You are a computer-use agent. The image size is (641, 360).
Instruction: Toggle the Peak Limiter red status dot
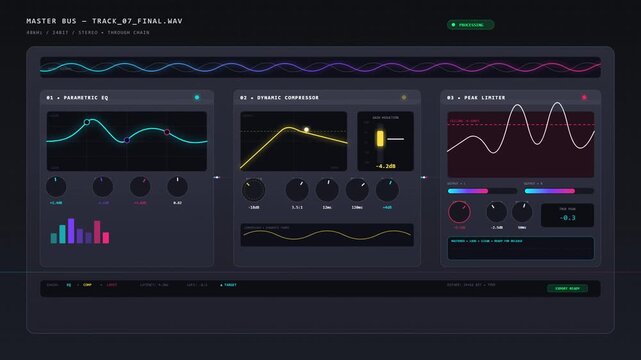click(584, 98)
